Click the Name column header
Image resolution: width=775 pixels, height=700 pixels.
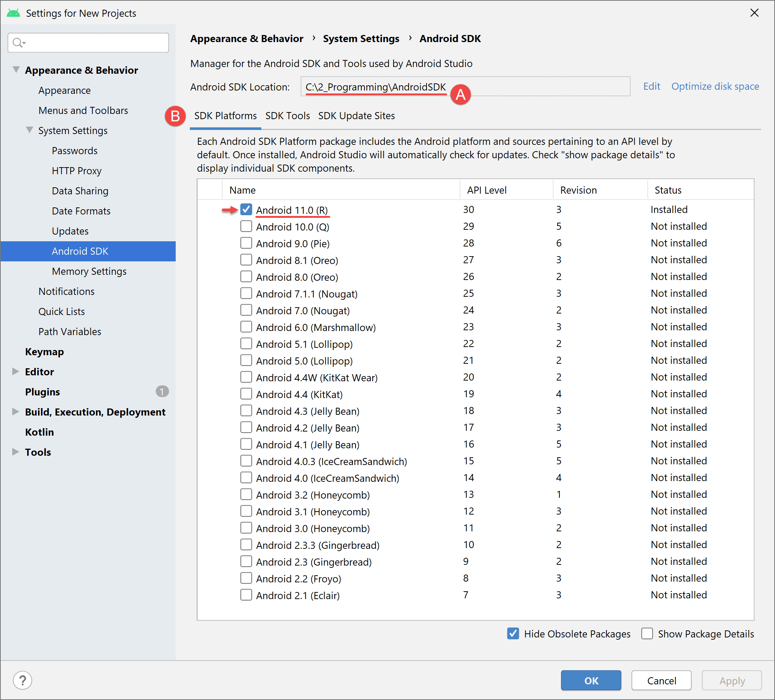[x=341, y=190]
